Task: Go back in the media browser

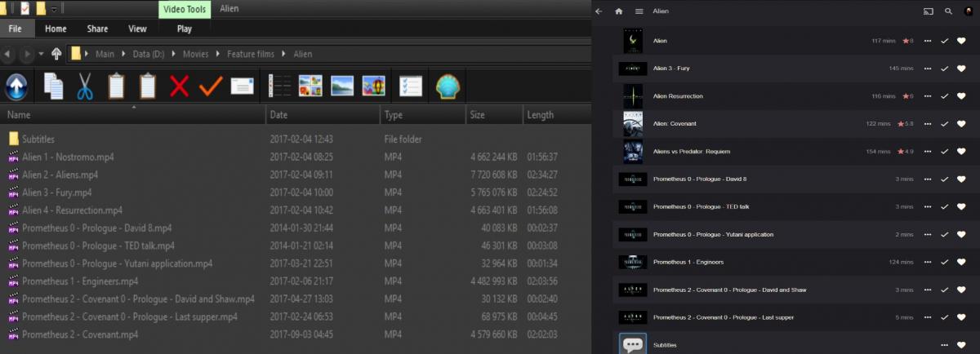Action: tap(599, 11)
